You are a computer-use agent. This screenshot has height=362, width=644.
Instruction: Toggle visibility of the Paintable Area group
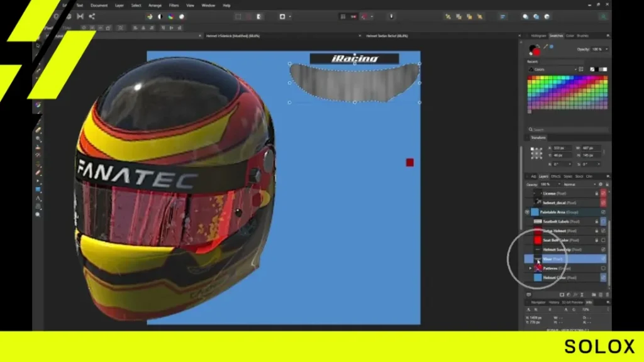click(x=603, y=212)
